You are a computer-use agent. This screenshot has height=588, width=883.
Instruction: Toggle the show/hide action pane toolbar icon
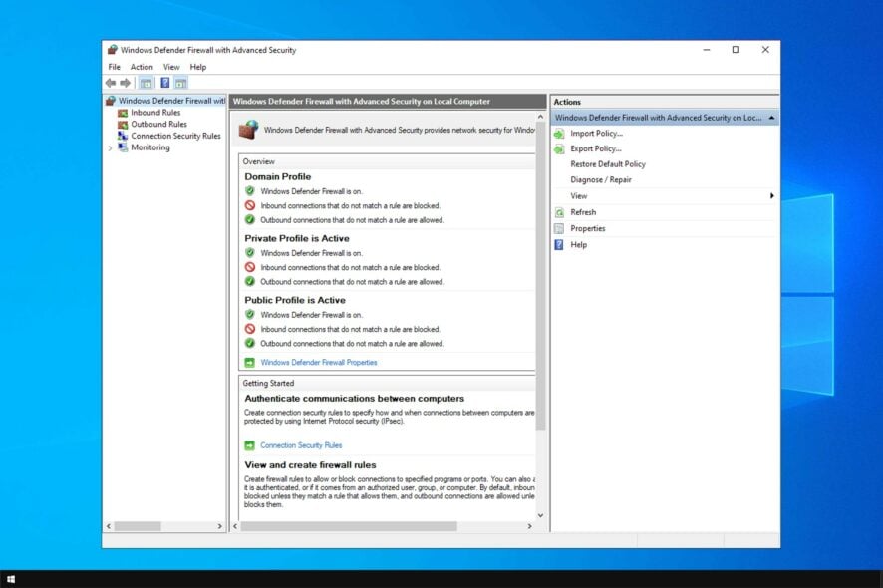coord(180,83)
